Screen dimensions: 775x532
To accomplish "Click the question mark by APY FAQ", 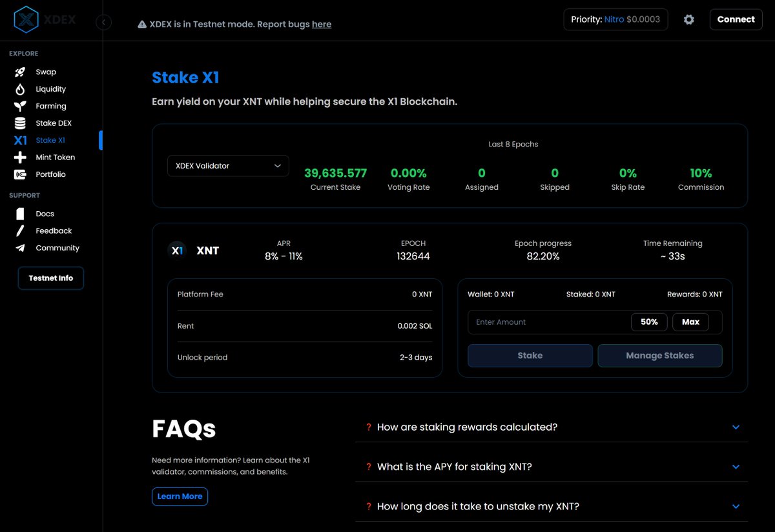I will coord(369,467).
